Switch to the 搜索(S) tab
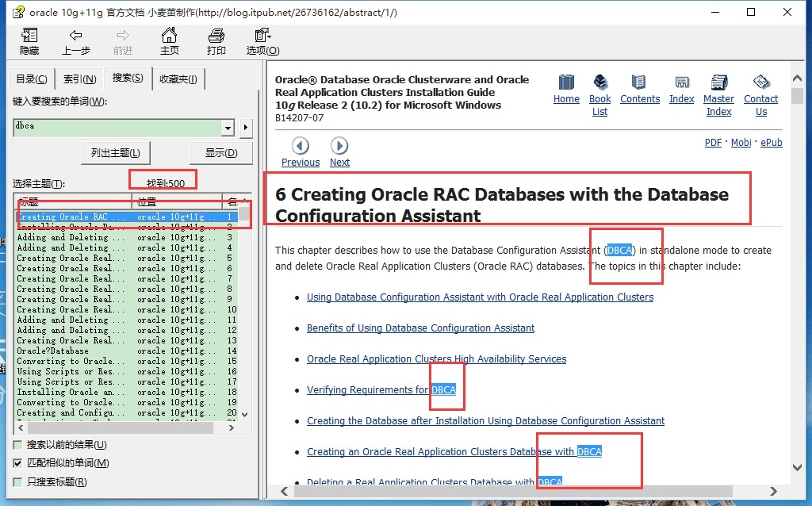 tap(128, 78)
